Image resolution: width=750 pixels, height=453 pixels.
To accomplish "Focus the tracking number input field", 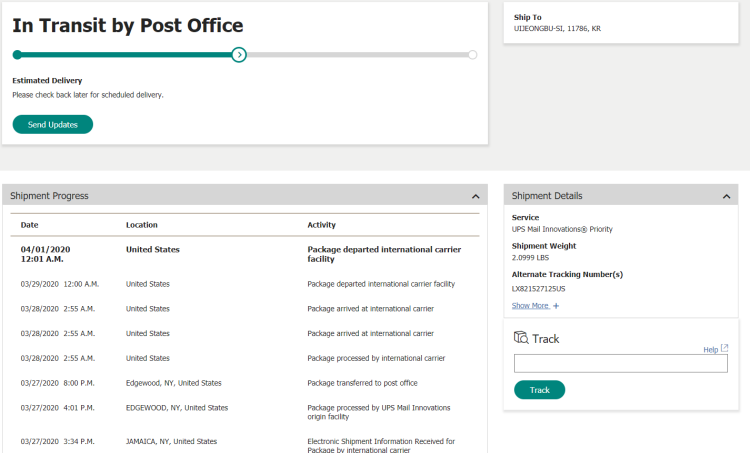I will (621, 364).
